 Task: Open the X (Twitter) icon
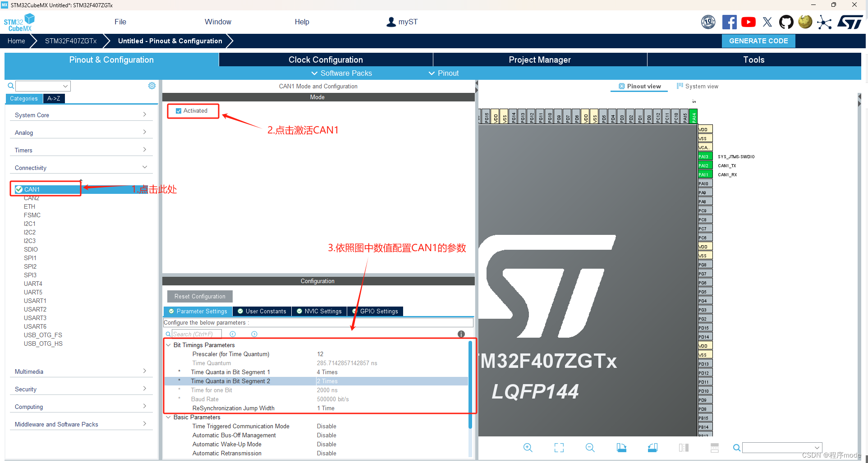(x=767, y=22)
